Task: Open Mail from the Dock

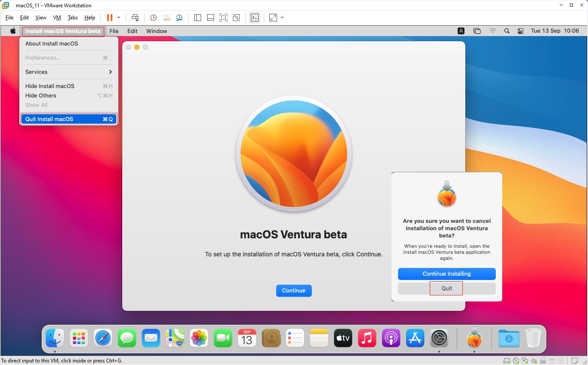Action: 151,338
